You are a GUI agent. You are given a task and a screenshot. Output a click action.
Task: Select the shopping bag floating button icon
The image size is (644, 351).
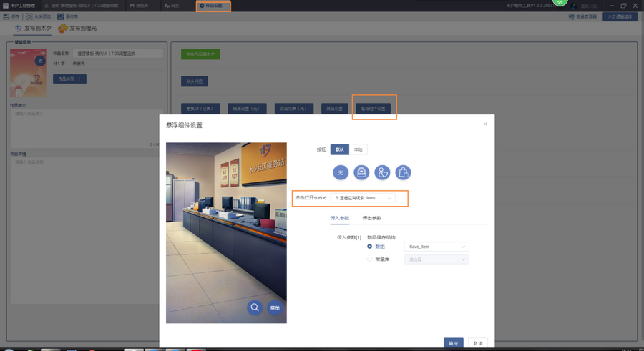point(404,172)
